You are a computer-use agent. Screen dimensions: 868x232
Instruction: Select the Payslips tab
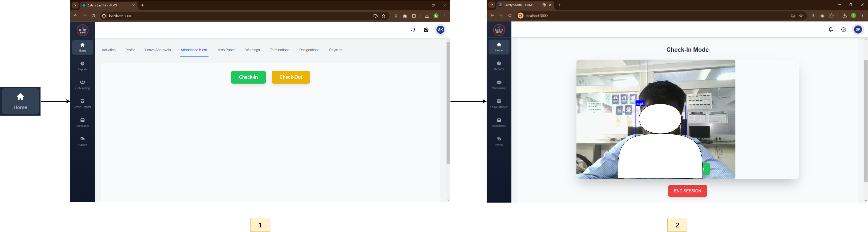coord(335,50)
